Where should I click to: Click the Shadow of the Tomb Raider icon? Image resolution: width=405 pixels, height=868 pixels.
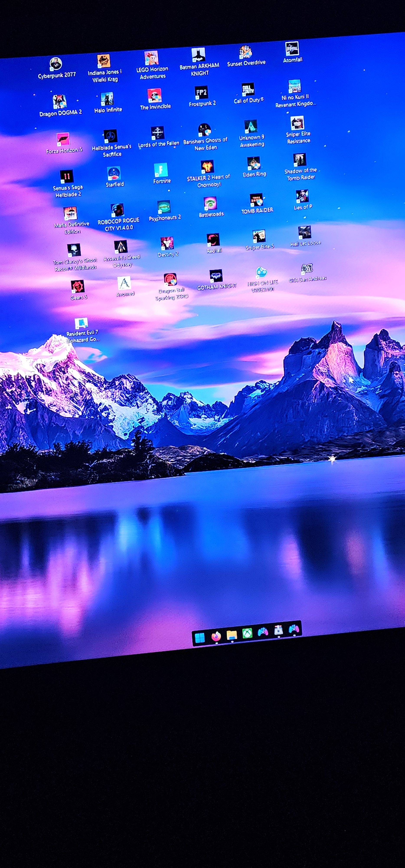300,160
